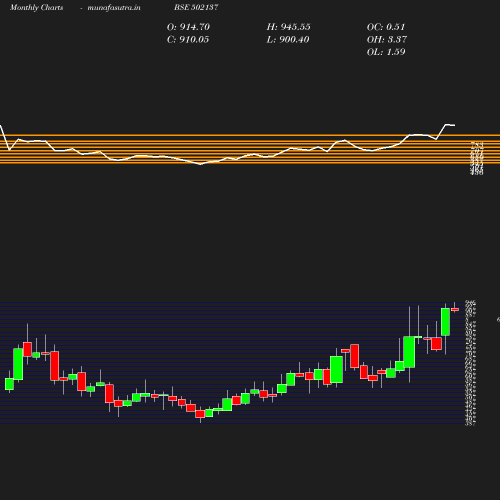Open the munafasutra.in site label
This screenshot has width=500, height=500.
click(x=114, y=8)
